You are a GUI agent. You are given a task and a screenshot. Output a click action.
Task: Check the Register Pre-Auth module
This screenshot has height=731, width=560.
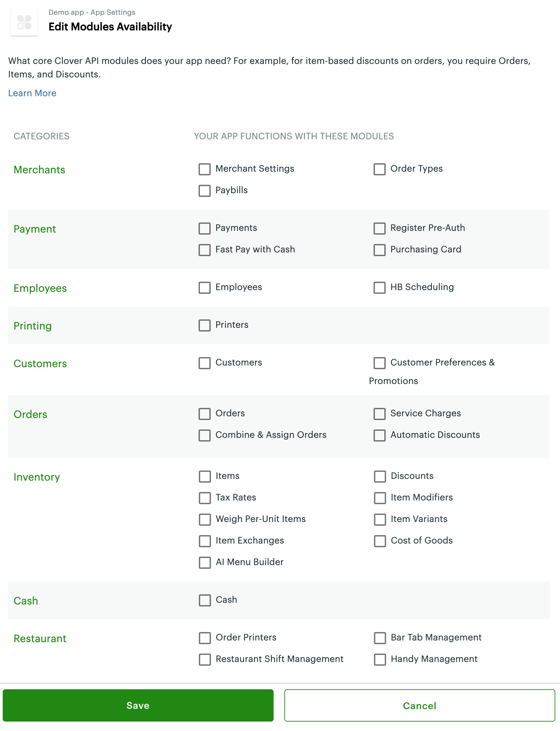[x=380, y=229]
